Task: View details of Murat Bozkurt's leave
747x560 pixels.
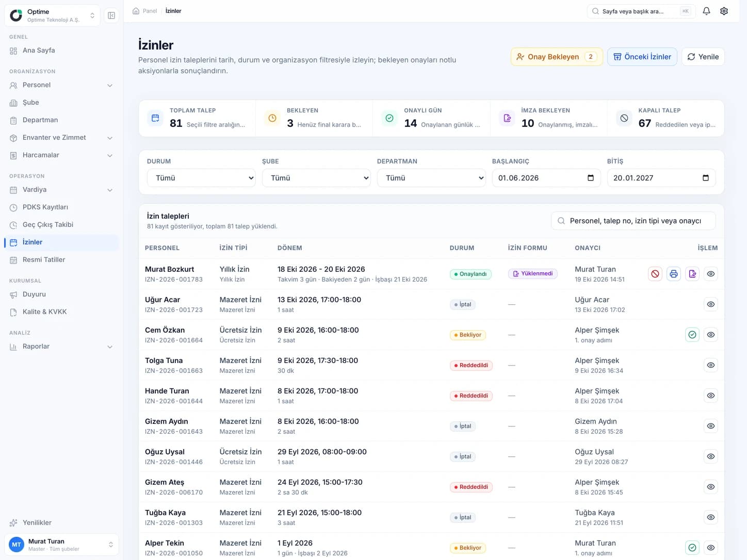Action: click(711, 274)
